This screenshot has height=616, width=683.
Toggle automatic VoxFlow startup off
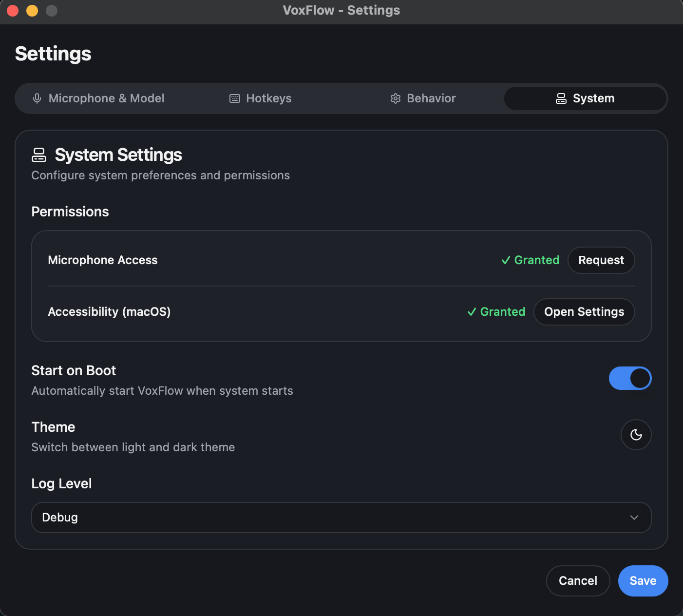pos(630,378)
